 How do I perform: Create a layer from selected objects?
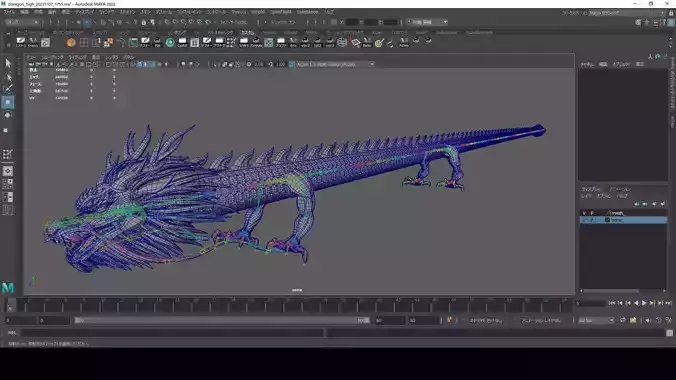(663, 204)
